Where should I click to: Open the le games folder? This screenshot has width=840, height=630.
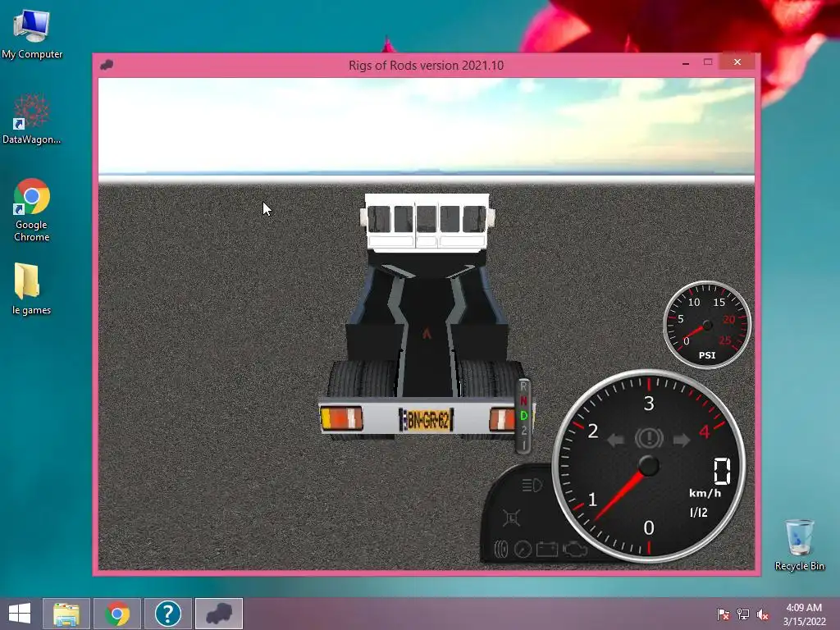[x=32, y=289]
